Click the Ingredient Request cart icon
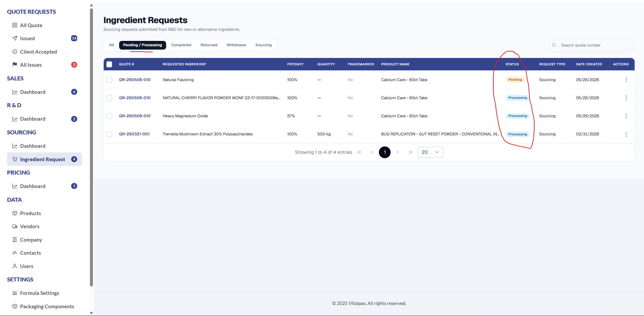 pyautogui.click(x=15, y=159)
